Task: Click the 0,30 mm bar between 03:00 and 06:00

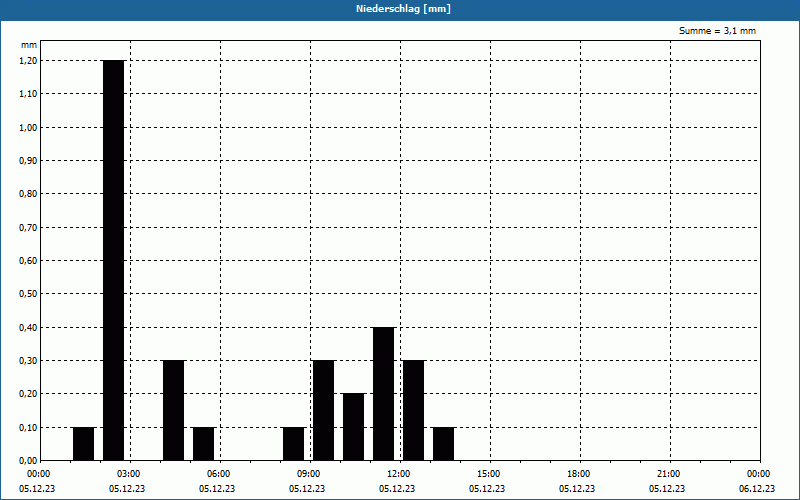Action: point(173,411)
